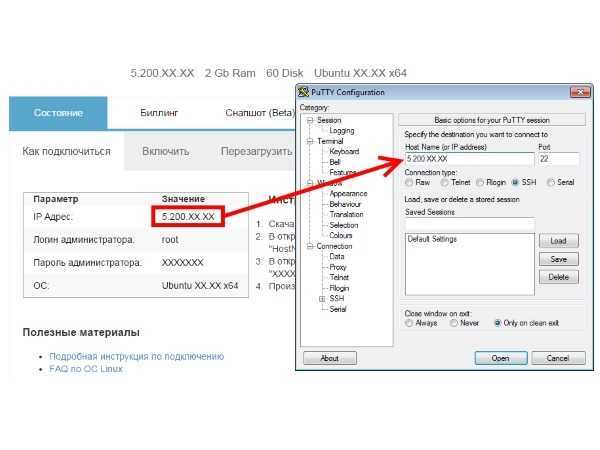Open the Logging category

tap(342, 131)
